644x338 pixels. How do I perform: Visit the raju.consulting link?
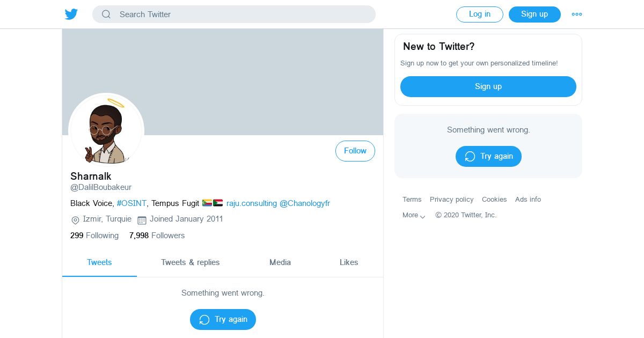coord(252,203)
